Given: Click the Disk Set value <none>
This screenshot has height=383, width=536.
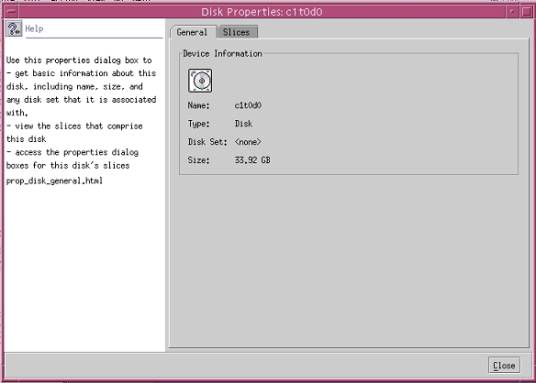Looking at the screenshot, I should (x=248, y=142).
